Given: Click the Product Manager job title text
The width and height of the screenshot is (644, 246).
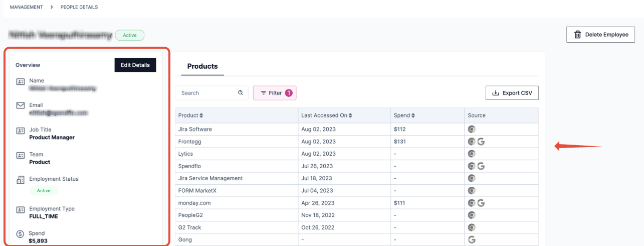Looking at the screenshot, I should pyautogui.click(x=52, y=137).
